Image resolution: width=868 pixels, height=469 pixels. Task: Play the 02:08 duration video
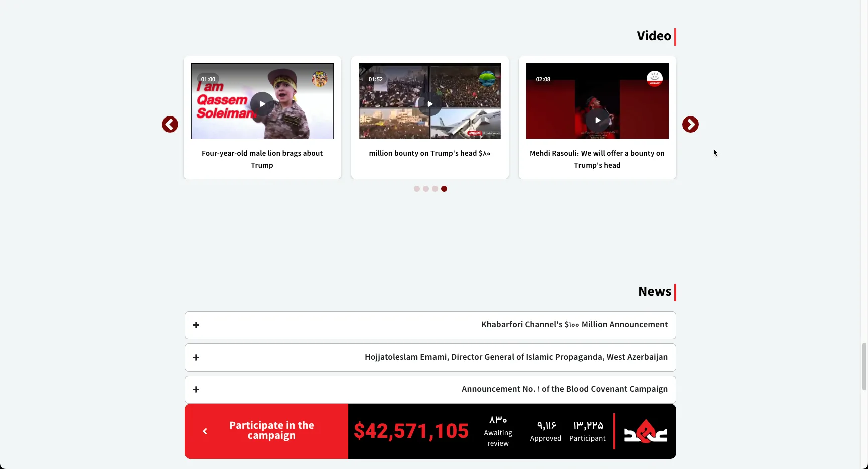tap(597, 120)
